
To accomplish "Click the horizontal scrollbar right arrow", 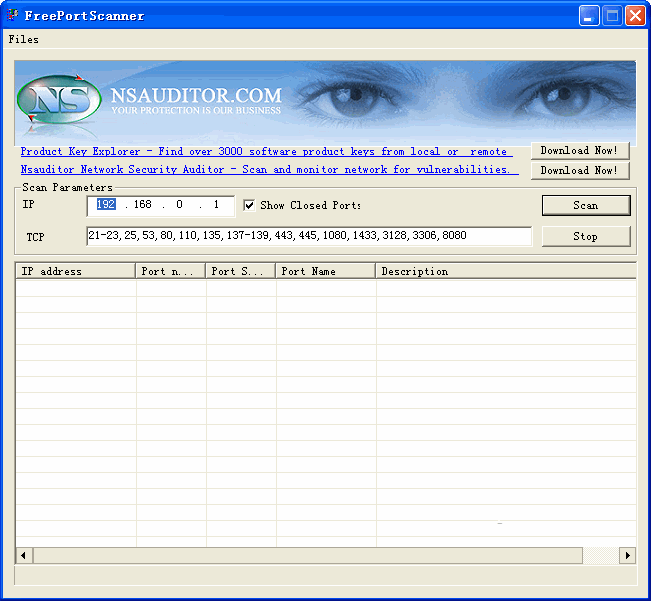I will click(x=627, y=555).
